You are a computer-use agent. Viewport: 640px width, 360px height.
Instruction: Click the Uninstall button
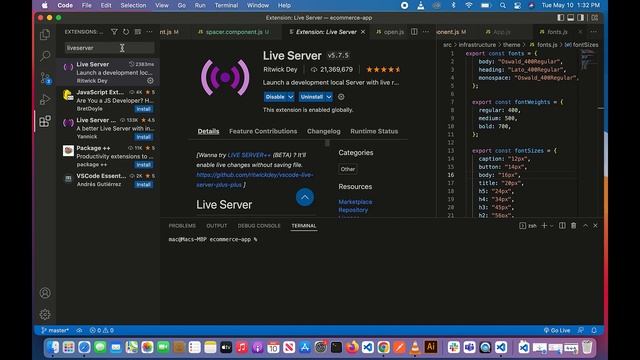click(x=312, y=97)
